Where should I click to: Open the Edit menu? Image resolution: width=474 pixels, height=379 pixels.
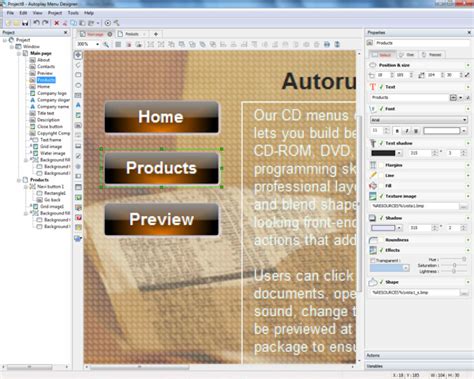tap(23, 13)
